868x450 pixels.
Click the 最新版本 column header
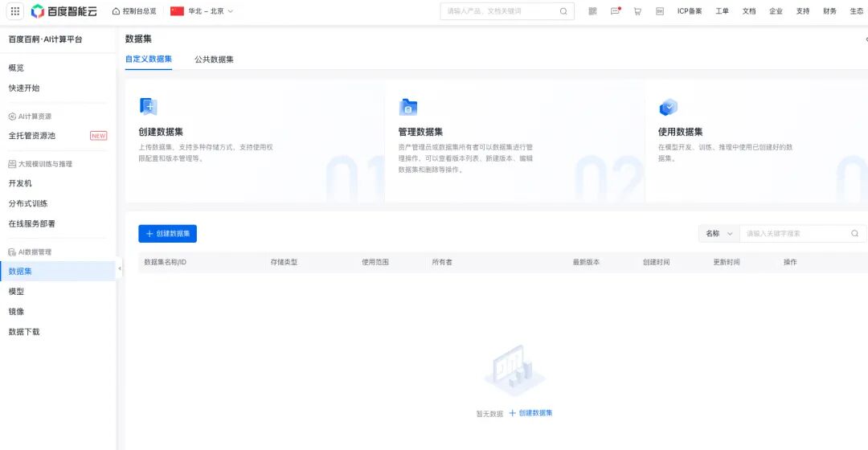click(586, 262)
